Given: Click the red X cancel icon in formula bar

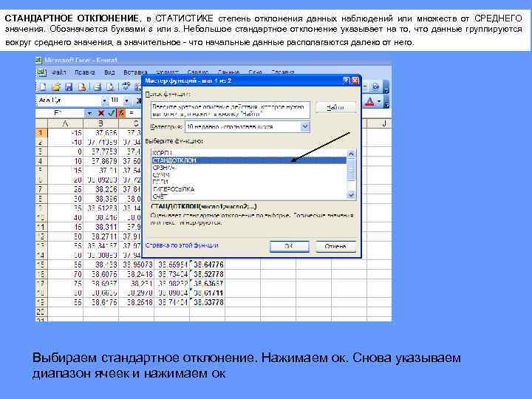Looking at the screenshot, I should pos(100,113).
